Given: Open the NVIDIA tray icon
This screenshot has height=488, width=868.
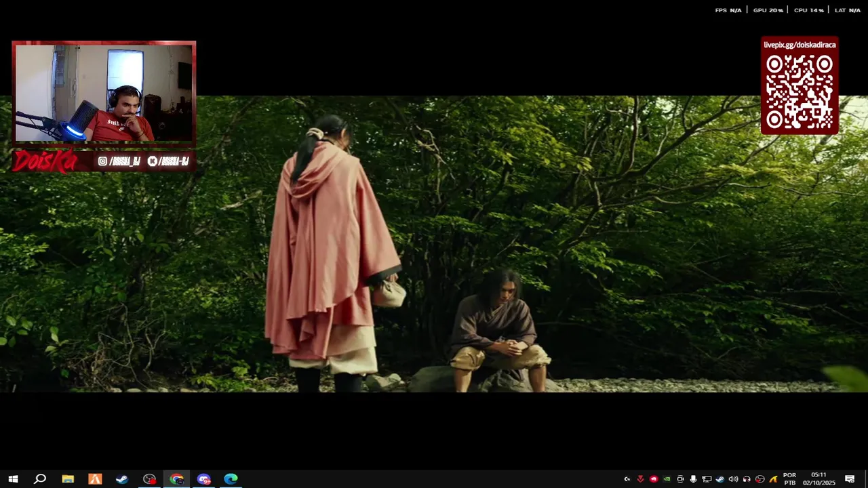Looking at the screenshot, I should tap(667, 479).
